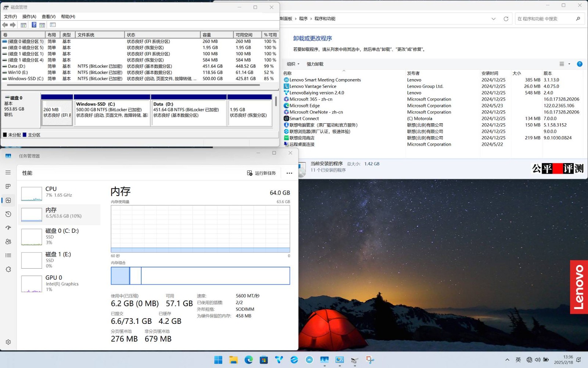Viewport: 588px width, 368px height.
Task: Open Startup apps in Task Manager sidebar
Action: pos(8,228)
